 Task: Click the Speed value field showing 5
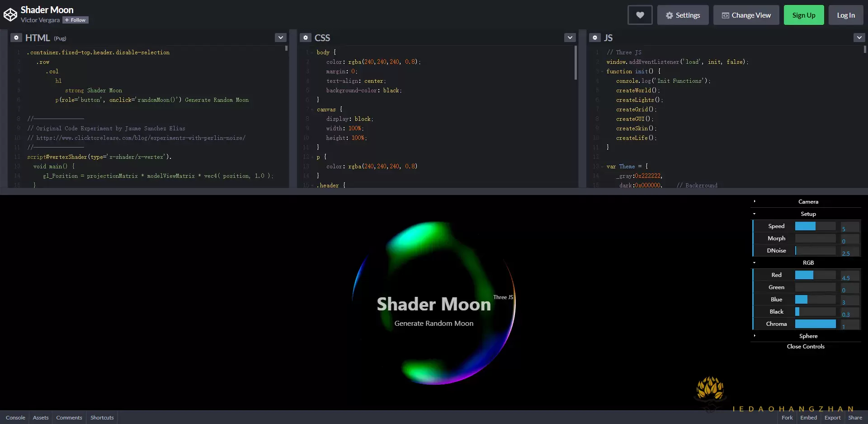click(848, 229)
